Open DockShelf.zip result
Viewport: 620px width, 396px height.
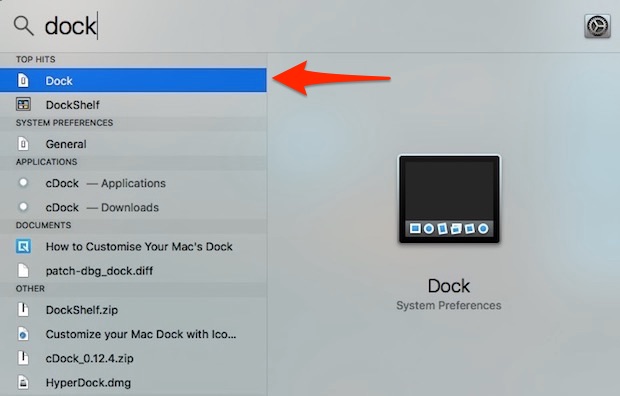133,310
